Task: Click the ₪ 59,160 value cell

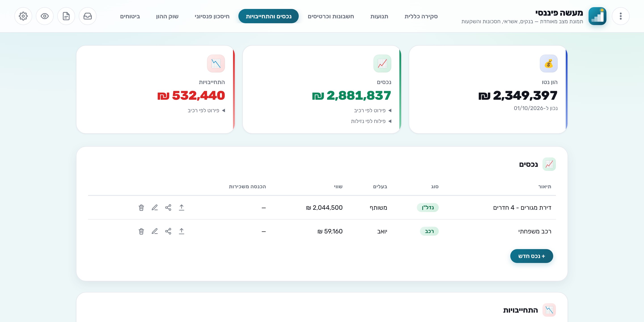Action: (330, 231)
